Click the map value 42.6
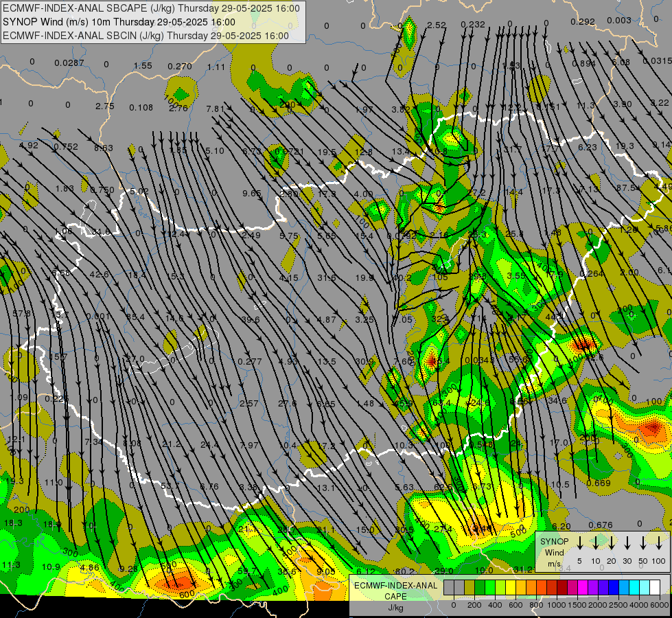This screenshot has height=618, width=672. [99, 275]
